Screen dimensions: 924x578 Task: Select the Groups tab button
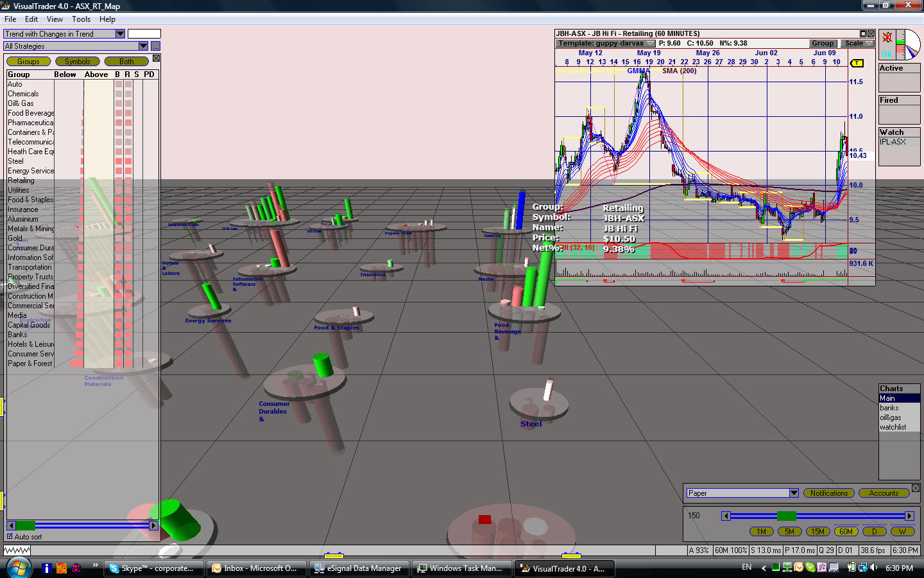pos(28,62)
